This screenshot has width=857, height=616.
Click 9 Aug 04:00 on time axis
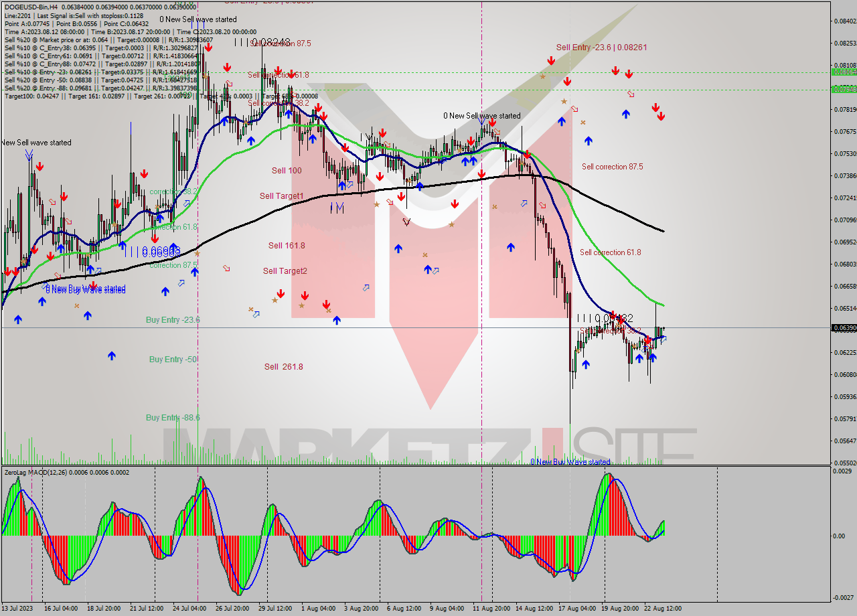pyautogui.click(x=447, y=609)
